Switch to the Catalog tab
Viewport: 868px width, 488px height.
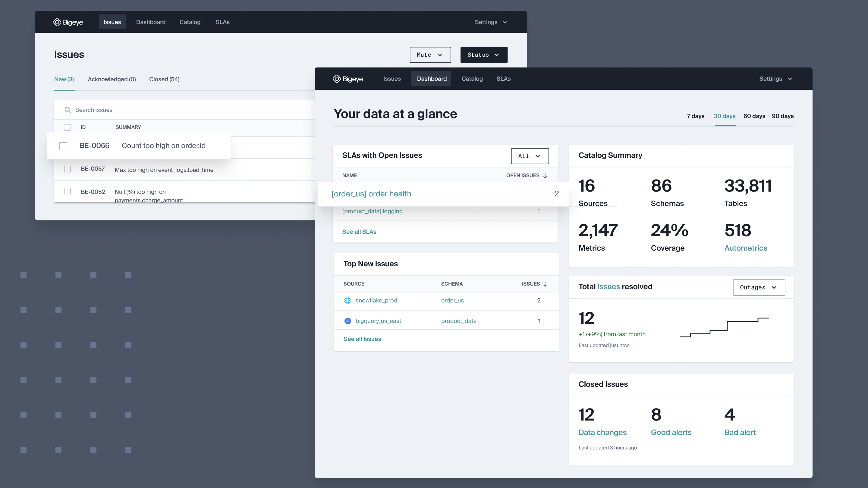pyautogui.click(x=472, y=78)
